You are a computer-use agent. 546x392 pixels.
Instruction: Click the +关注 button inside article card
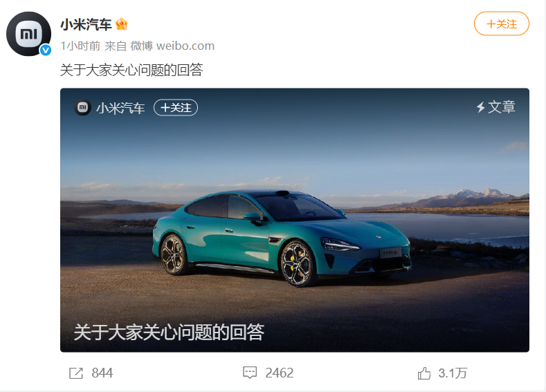[176, 107]
